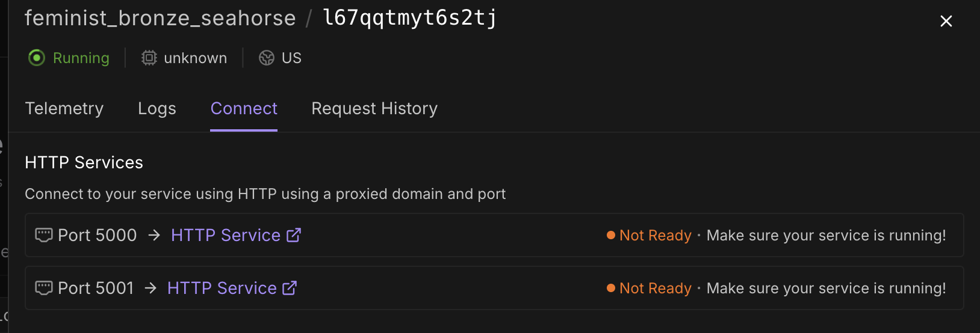980x333 pixels.
Task: Switch to the Telemetry tab
Action: [x=64, y=109]
